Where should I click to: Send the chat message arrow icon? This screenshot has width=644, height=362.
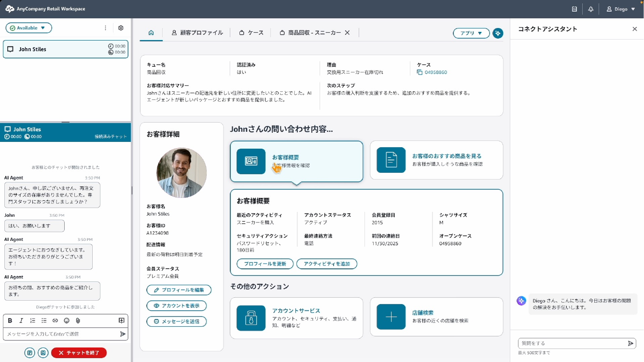tap(123, 334)
